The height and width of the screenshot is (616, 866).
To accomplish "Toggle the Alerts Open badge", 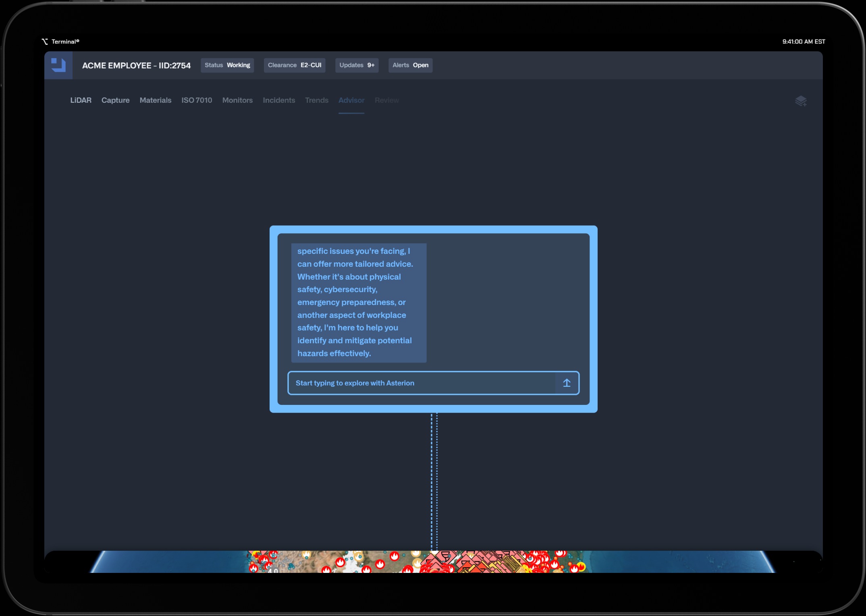I will (x=410, y=65).
